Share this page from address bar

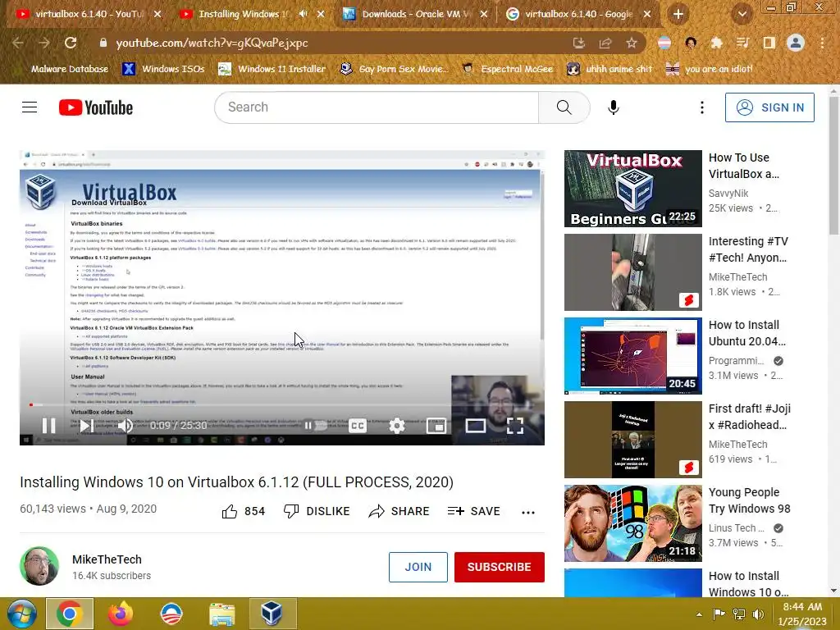click(x=605, y=43)
